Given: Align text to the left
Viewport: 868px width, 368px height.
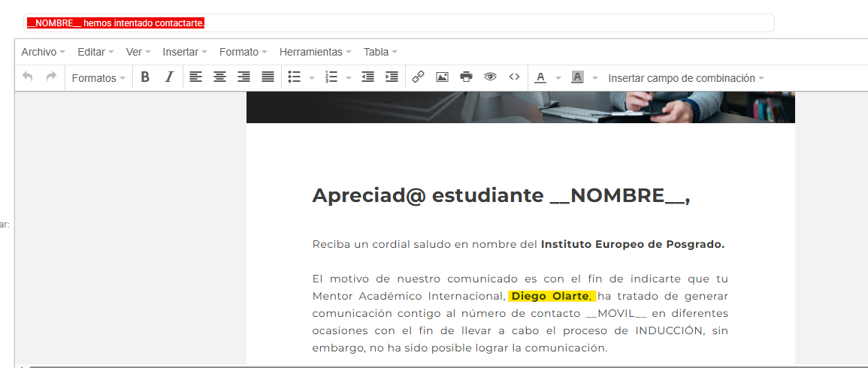Looking at the screenshot, I should [195, 77].
